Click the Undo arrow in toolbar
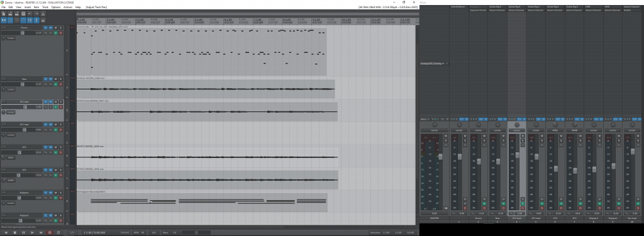The width and height of the screenshot is (644, 236). tap(30, 14)
